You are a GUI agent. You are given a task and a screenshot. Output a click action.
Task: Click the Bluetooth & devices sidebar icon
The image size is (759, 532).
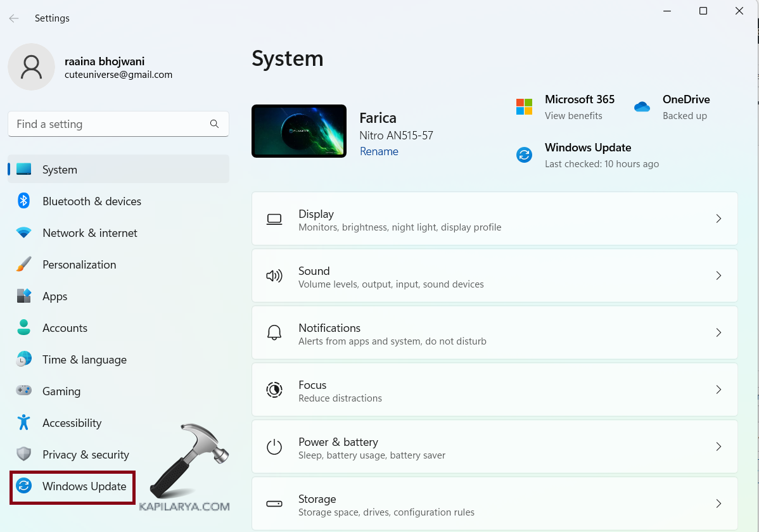(x=24, y=201)
